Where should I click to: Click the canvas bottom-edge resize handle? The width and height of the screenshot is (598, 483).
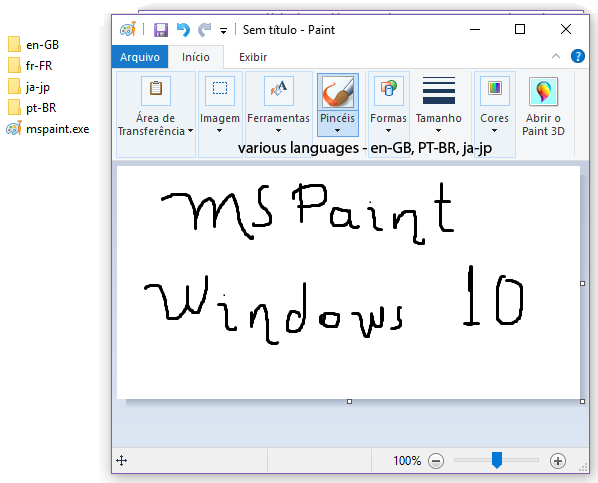coord(349,401)
